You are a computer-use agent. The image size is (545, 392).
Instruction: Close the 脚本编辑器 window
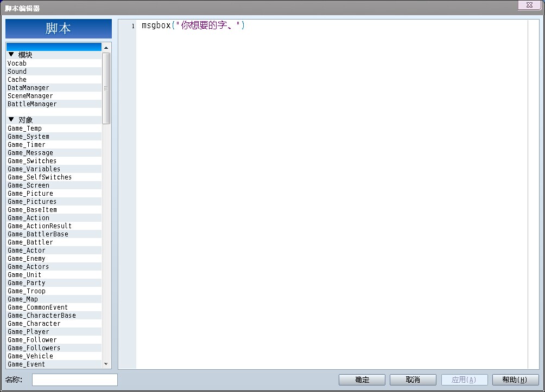pyautogui.click(x=529, y=5)
